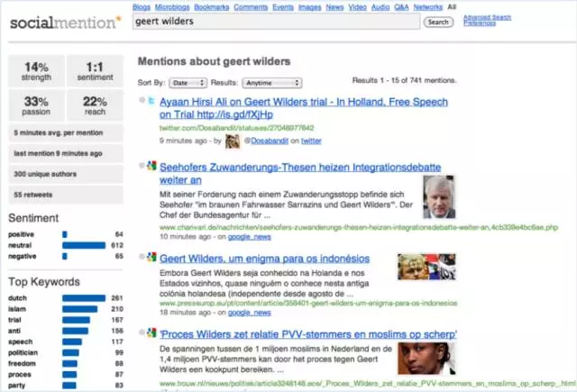Viewport: 577px width, 392px height.
Task: Click the Google icon beside the Seehofers result
Action: click(x=151, y=167)
